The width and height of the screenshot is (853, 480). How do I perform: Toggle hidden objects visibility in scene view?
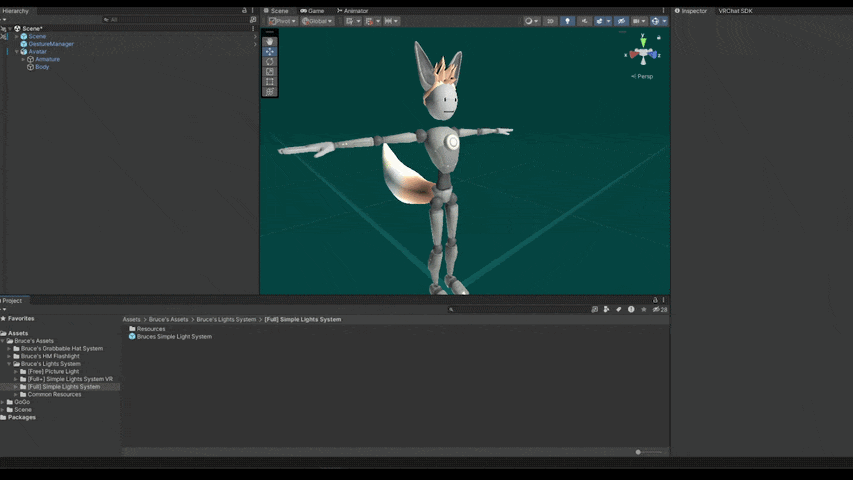point(621,21)
